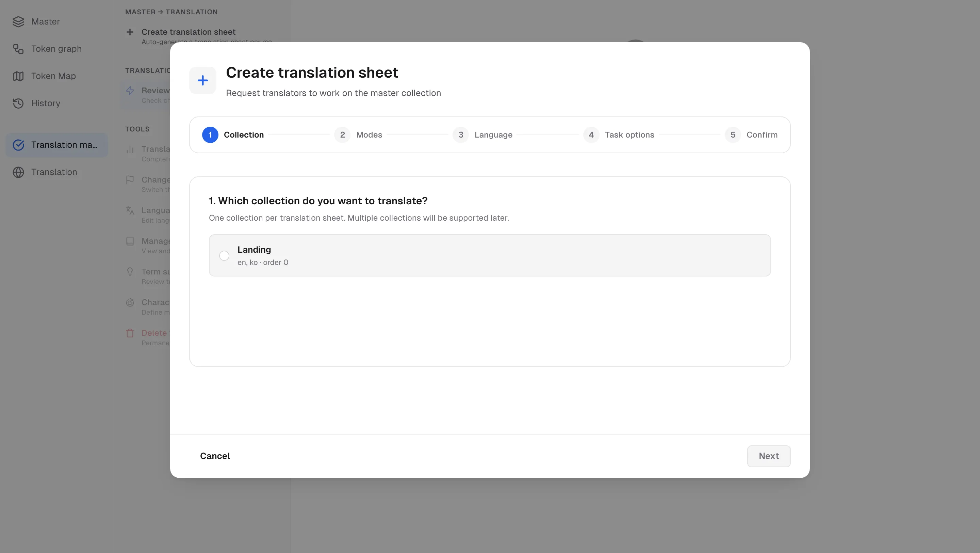Click the Token graph icon
Viewport: 980px width, 553px height.
click(x=18, y=49)
